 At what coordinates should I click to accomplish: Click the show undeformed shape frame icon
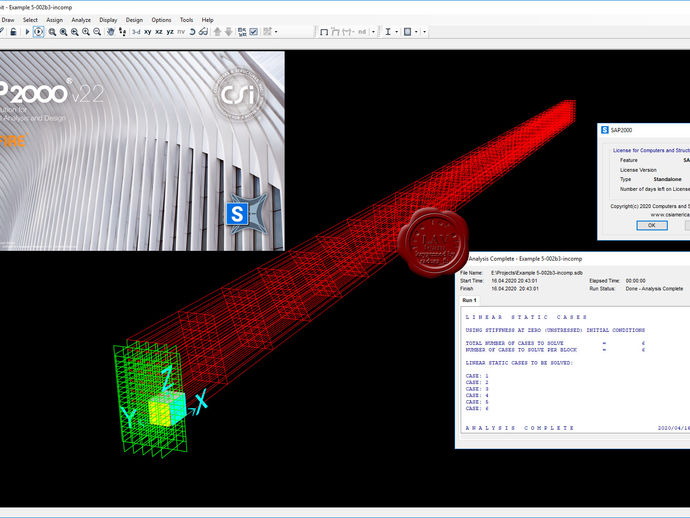324,32
